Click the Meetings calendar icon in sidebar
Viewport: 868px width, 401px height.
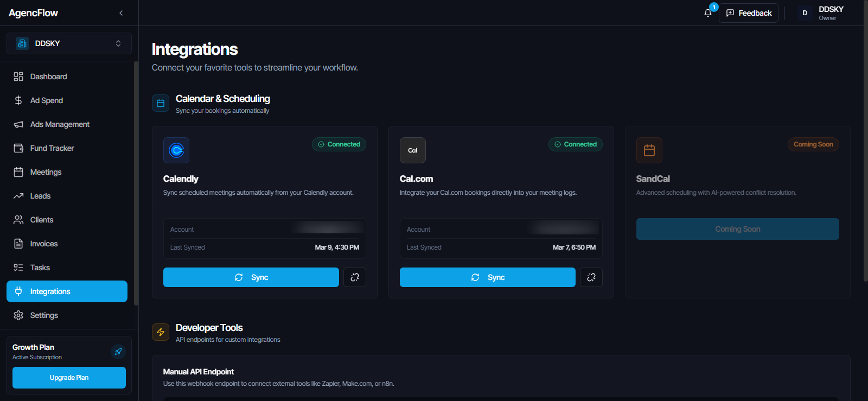tap(18, 172)
